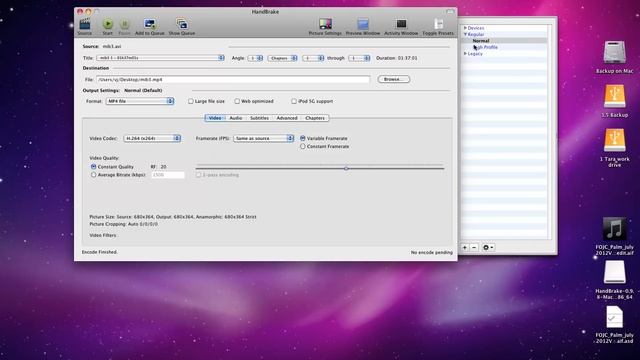The height and width of the screenshot is (360, 640).
Task: Open the Framerate (FPS) dropdown
Action: point(263,138)
